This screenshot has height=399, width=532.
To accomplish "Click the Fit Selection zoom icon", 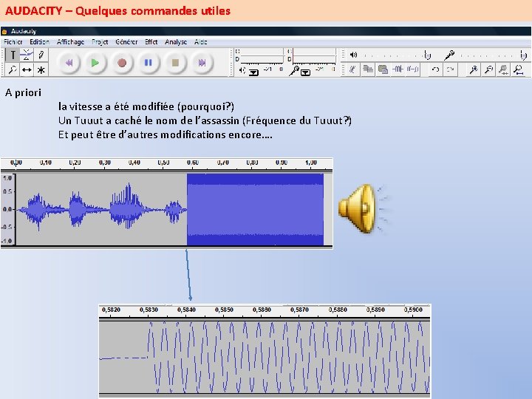I will pos(503,69).
